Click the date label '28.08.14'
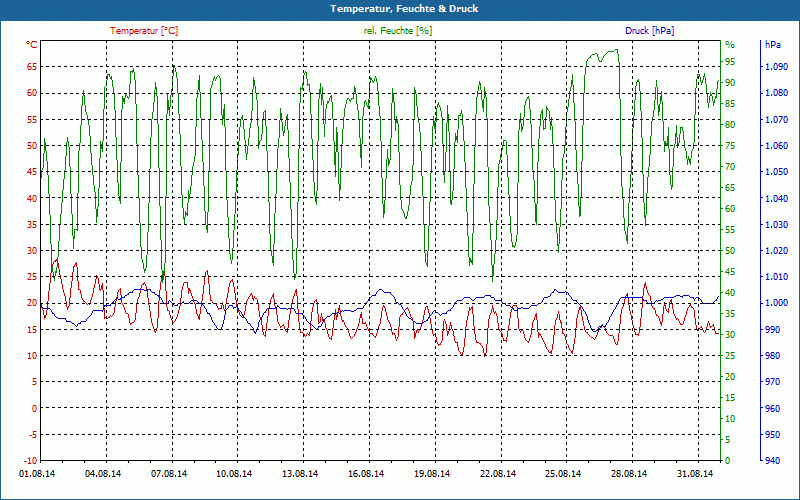 coord(629,474)
